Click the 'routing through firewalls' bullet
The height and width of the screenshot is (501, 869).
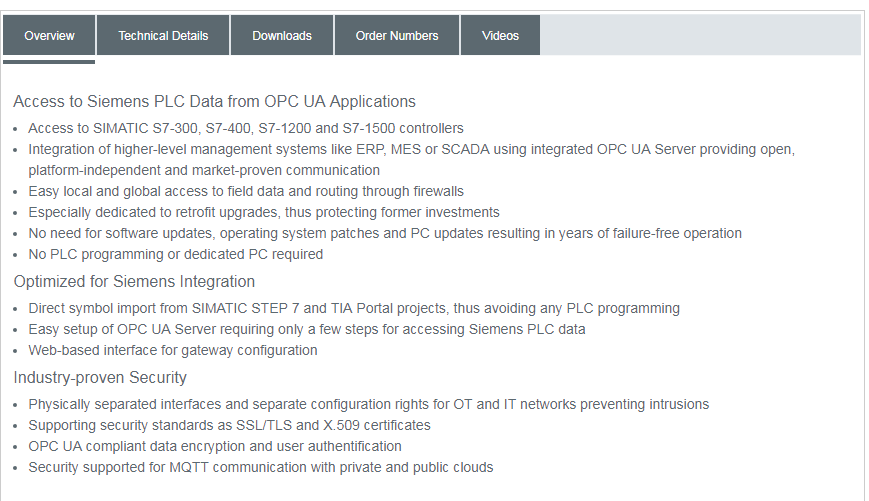[x=246, y=191]
